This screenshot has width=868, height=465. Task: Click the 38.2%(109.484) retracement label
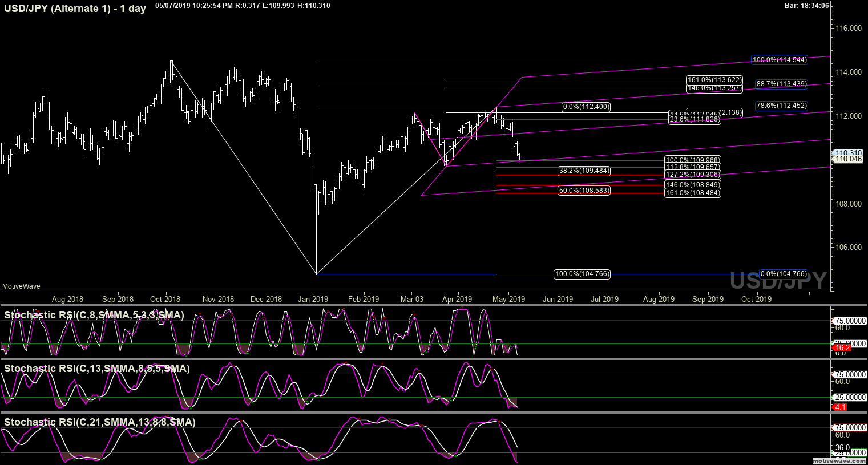584,171
